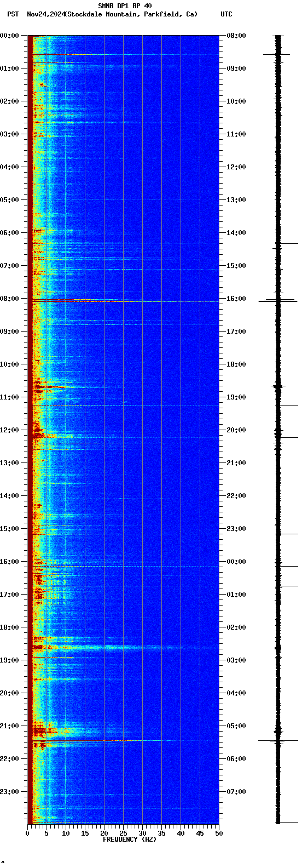
Task: Click the 15:00 label on UTC axis
Action: point(236,266)
